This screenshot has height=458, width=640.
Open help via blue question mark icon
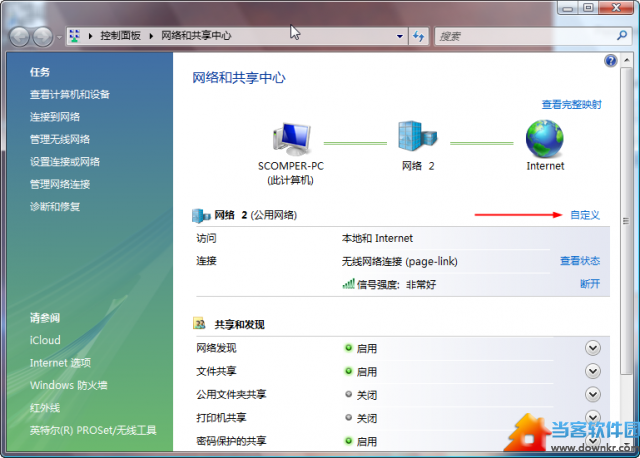click(611, 61)
